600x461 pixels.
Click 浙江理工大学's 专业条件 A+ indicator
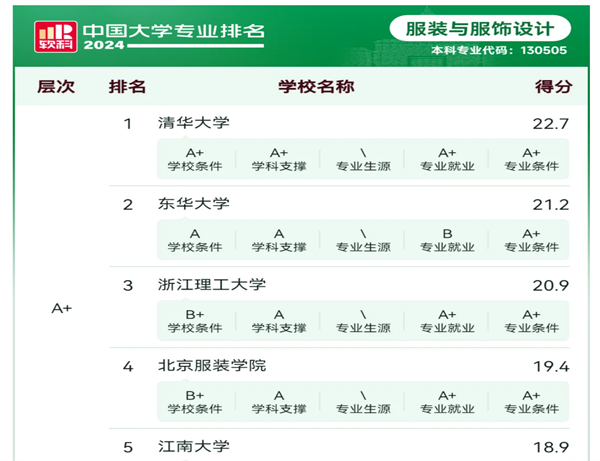[x=532, y=321]
